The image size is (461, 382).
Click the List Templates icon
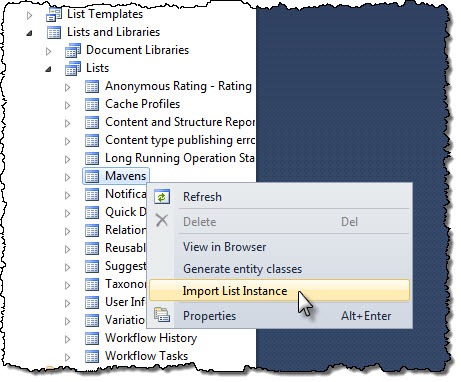pos(54,15)
